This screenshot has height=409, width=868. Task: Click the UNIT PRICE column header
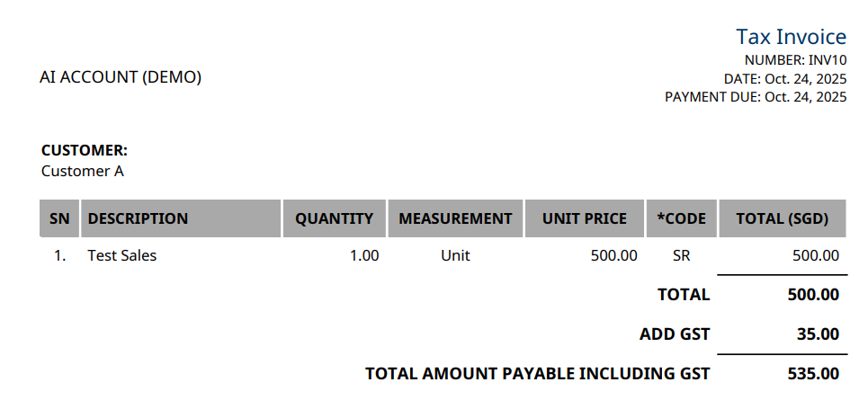(x=584, y=218)
